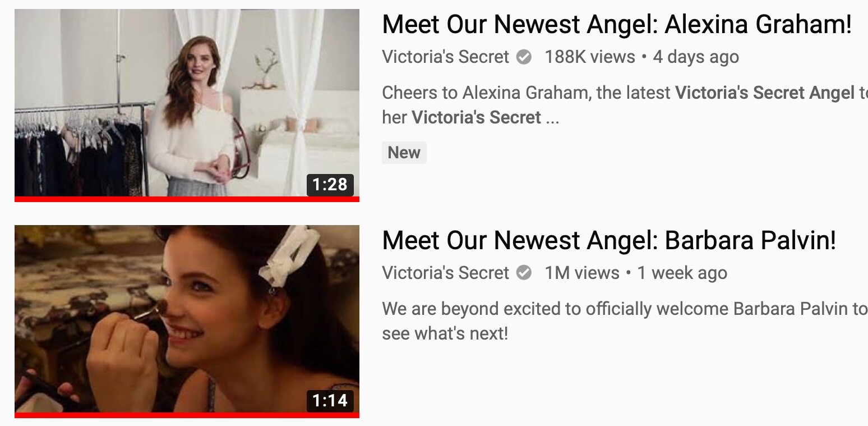Click the 'New' badge label
868x426 pixels.
pos(404,153)
